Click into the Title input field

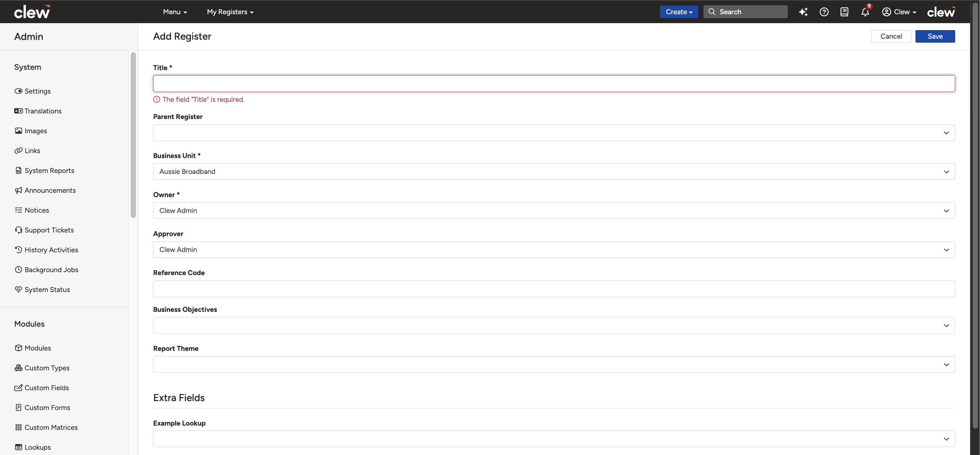pyautogui.click(x=554, y=83)
